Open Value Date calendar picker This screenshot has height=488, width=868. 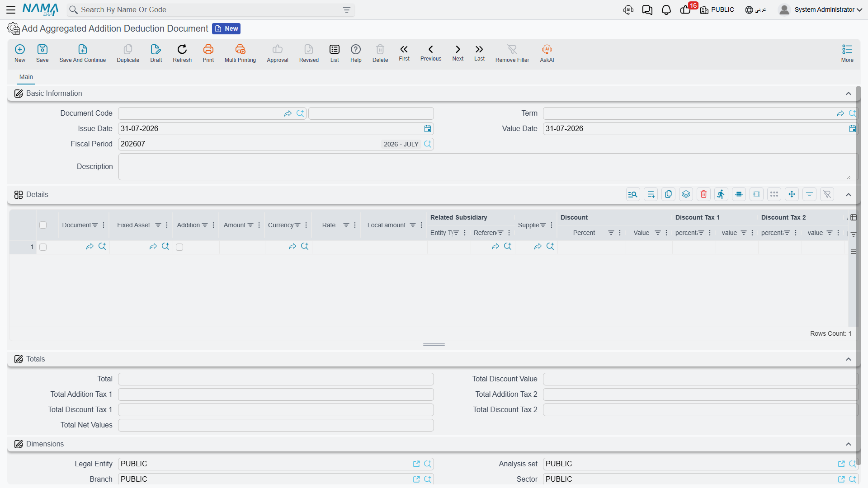pos(853,129)
